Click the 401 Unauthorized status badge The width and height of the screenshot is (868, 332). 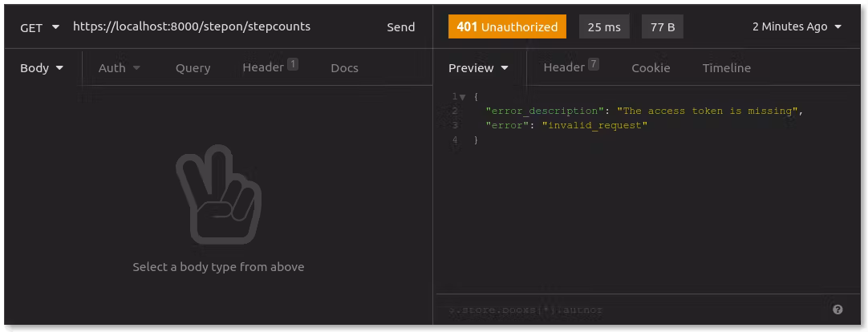507,26
